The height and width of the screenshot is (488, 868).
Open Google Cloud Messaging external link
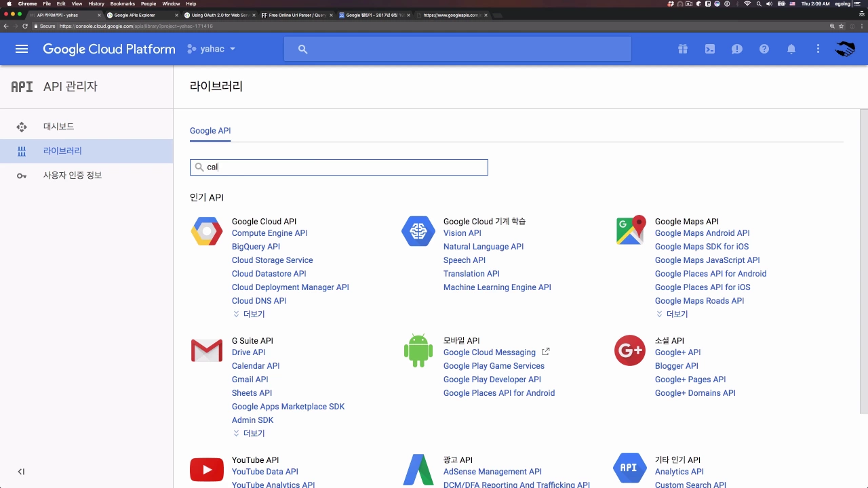tap(496, 352)
